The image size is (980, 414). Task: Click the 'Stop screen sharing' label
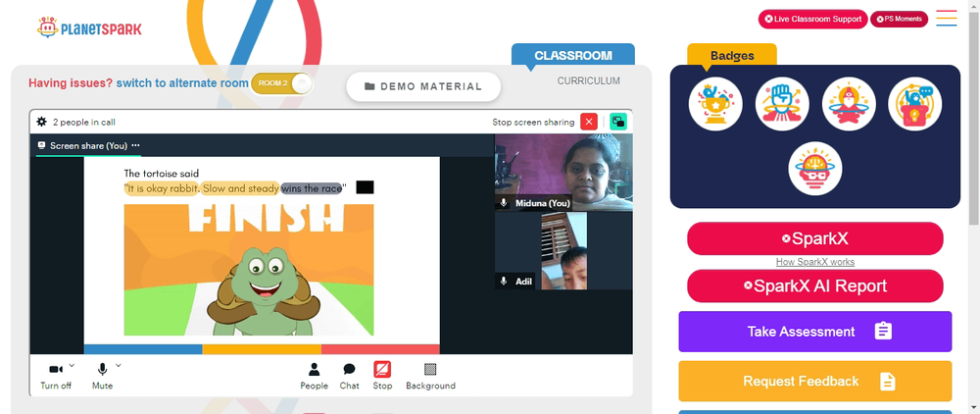click(533, 122)
